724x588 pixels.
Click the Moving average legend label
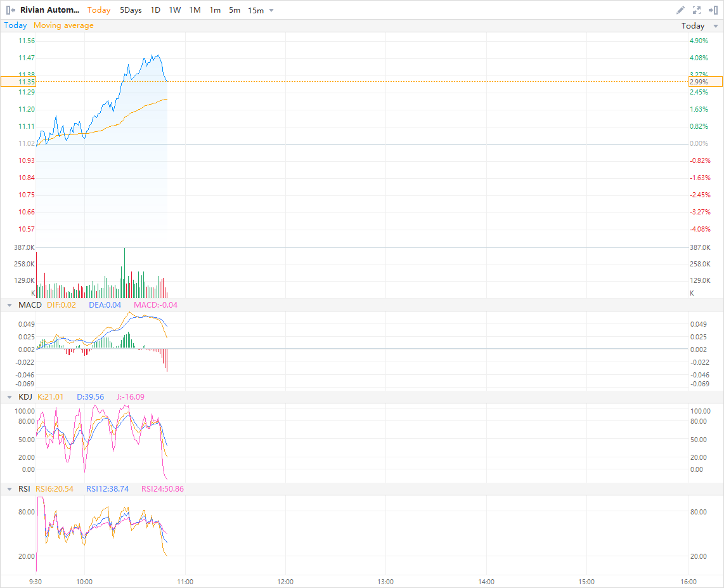pyautogui.click(x=63, y=25)
